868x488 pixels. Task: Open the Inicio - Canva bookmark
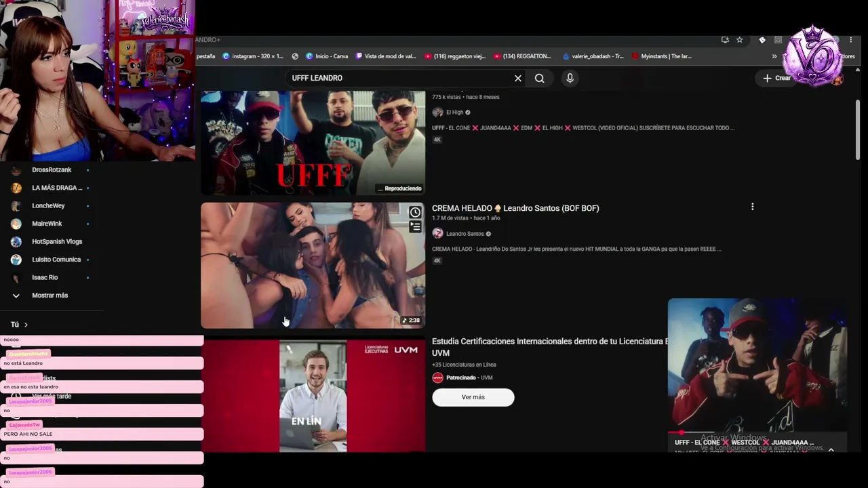(x=327, y=56)
